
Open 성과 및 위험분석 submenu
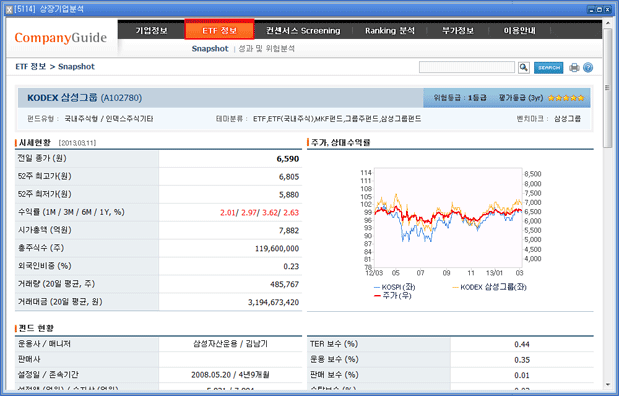[x=266, y=49]
